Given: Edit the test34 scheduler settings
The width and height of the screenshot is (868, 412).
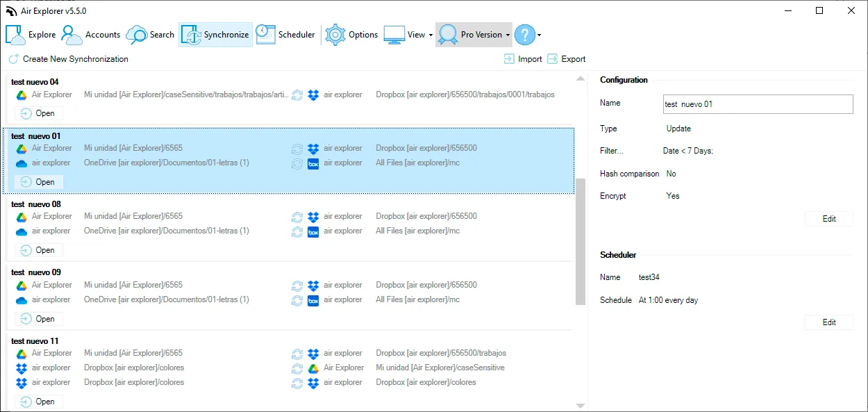Looking at the screenshot, I should 829,322.
